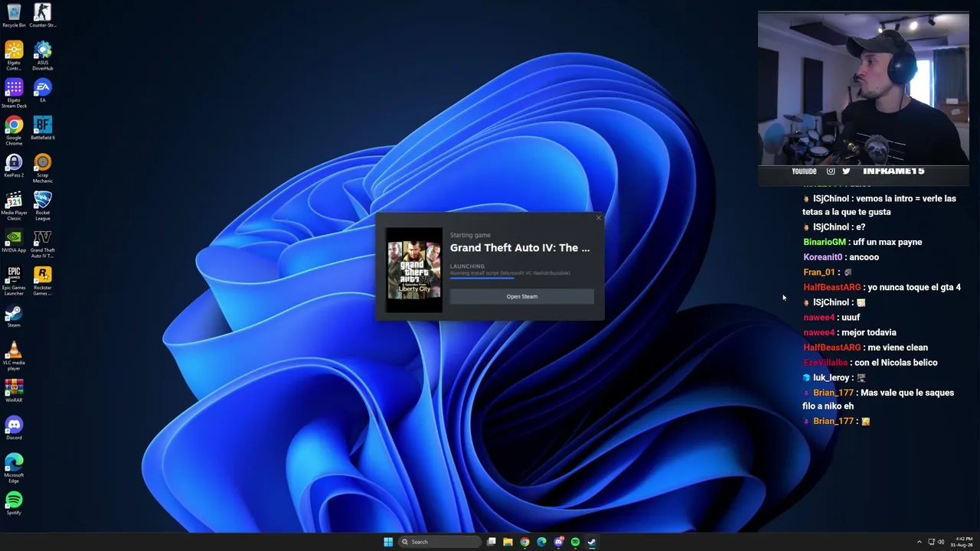
Task: Switch to Discord on the taskbar
Action: (x=558, y=542)
